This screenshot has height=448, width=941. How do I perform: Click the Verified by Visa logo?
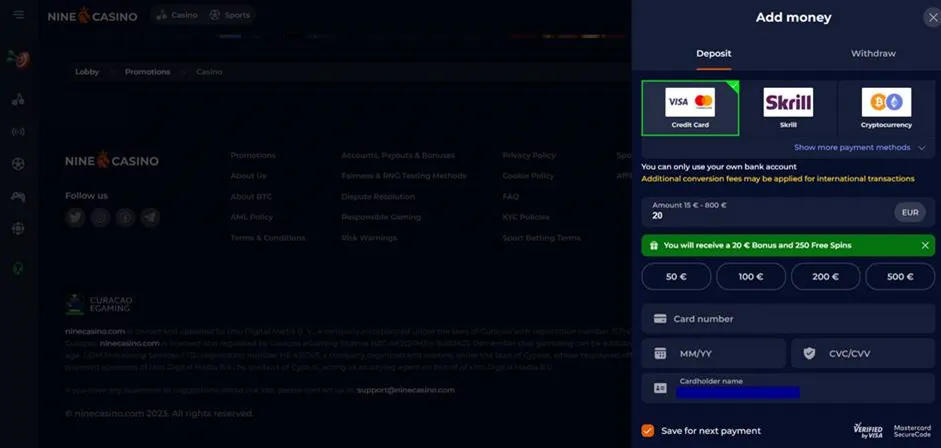(868, 431)
